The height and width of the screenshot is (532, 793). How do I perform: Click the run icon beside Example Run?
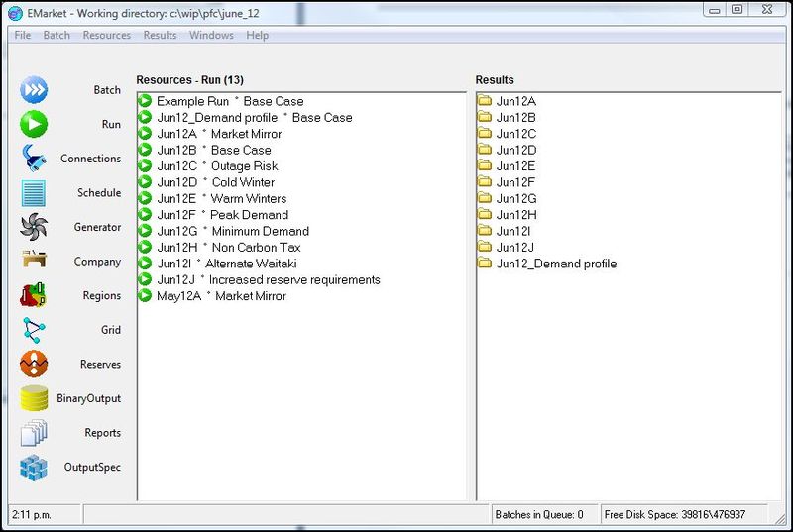click(x=145, y=101)
